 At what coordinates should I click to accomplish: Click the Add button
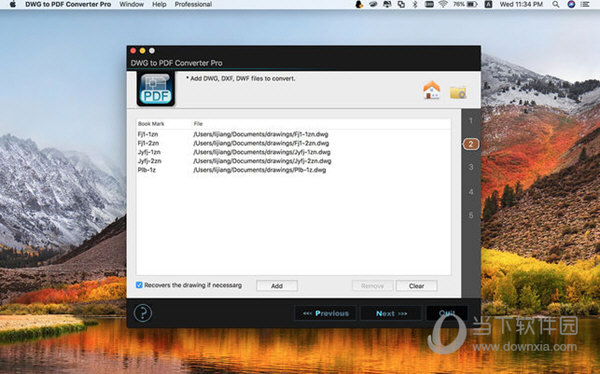click(x=277, y=286)
